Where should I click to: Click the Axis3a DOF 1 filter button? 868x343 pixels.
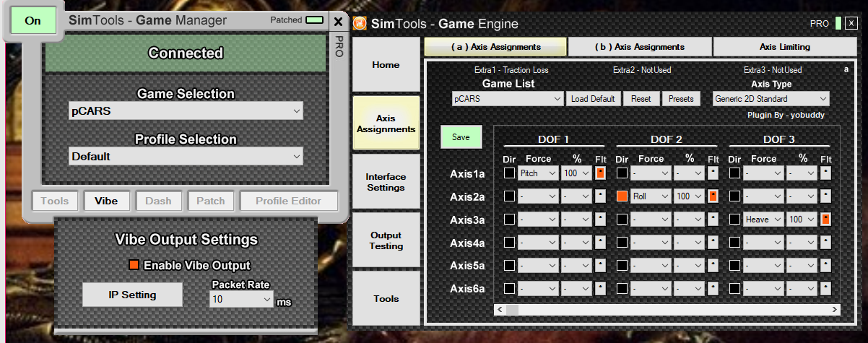click(x=600, y=219)
